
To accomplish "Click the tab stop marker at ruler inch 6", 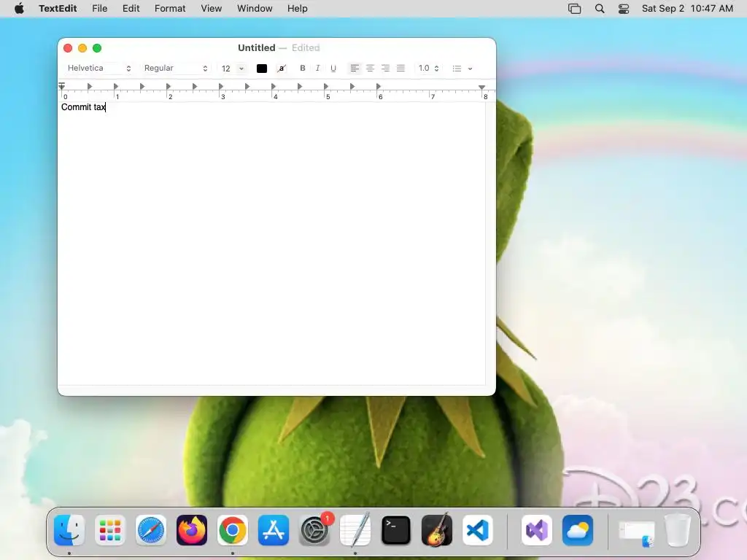I will (x=379, y=86).
